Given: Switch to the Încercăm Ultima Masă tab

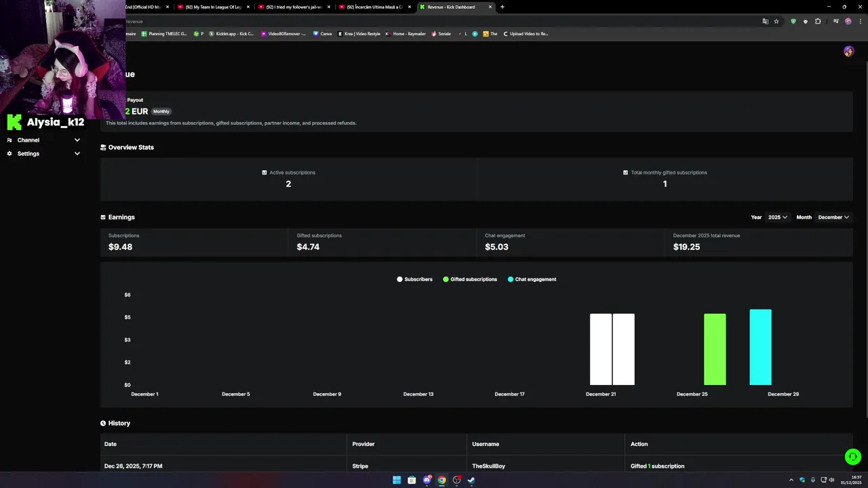Looking at the screenshot, I should [x=374, y=7].
